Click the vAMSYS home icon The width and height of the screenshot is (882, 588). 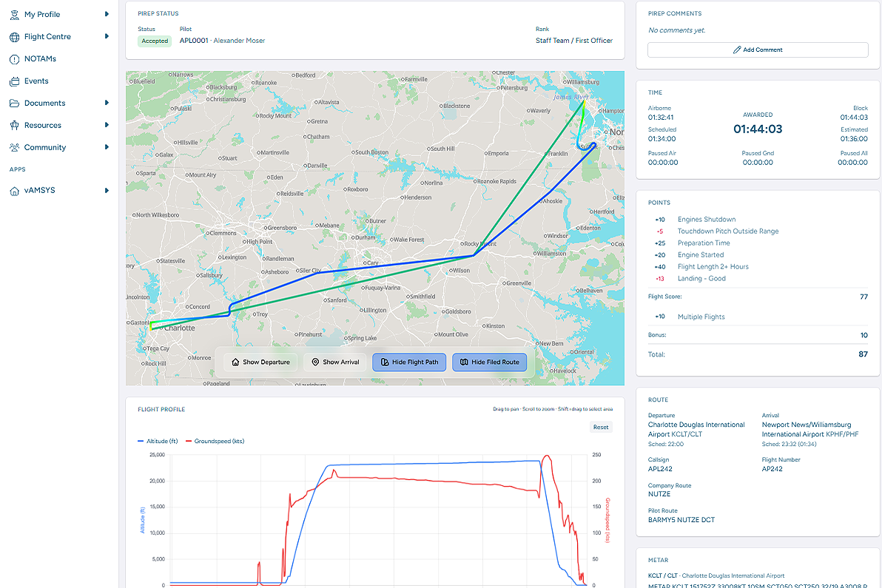pos(15,191)
